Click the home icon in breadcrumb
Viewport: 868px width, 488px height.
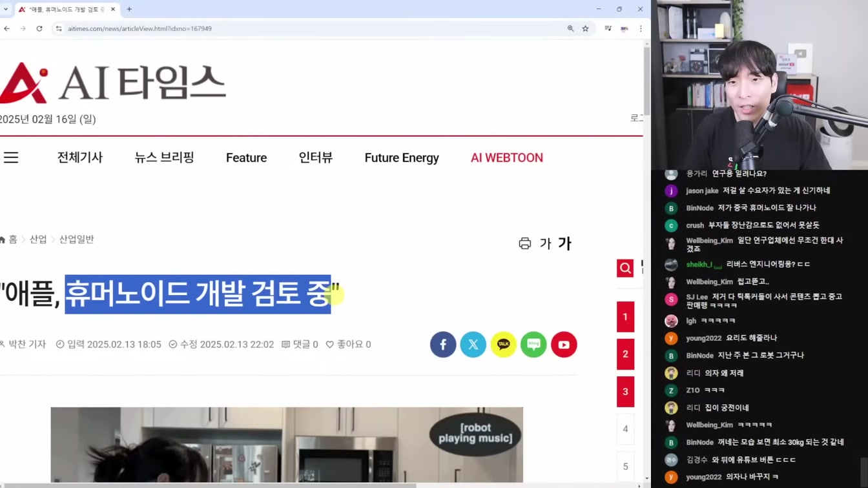(3, 239)
